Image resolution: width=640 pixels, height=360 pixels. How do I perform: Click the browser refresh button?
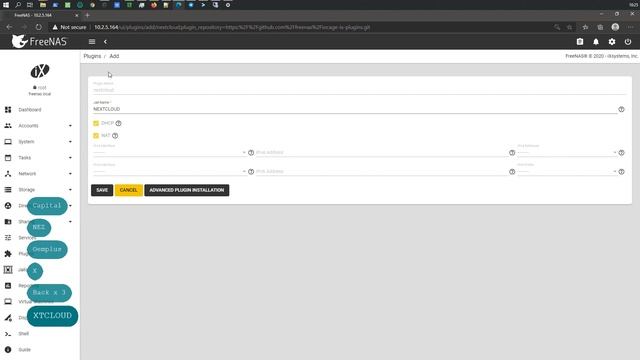(x=38, y=27)
